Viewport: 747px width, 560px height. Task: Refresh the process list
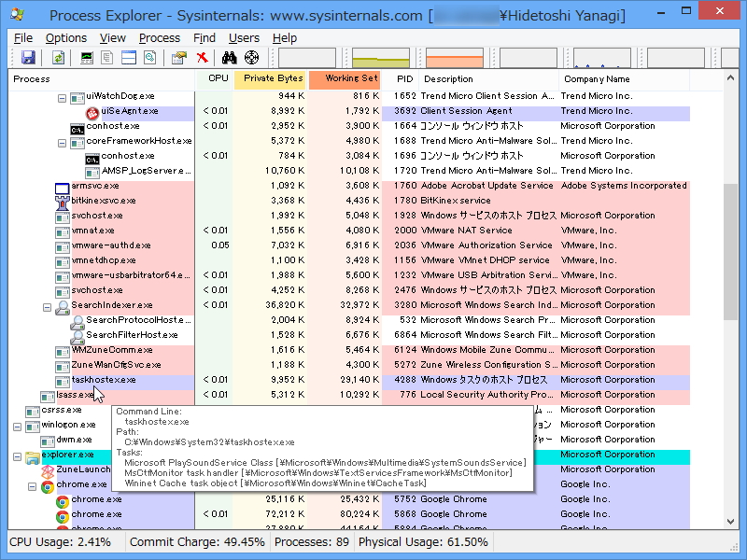point(58,58)
